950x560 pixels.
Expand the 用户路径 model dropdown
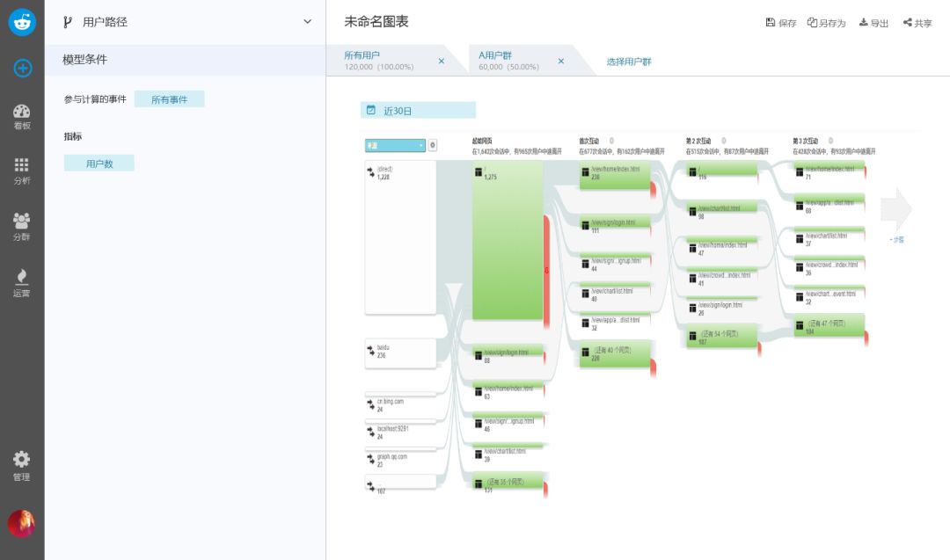(307, 22)
